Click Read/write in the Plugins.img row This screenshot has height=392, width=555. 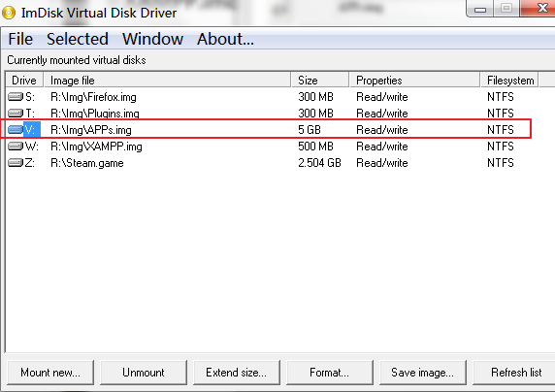click(382, 114)
